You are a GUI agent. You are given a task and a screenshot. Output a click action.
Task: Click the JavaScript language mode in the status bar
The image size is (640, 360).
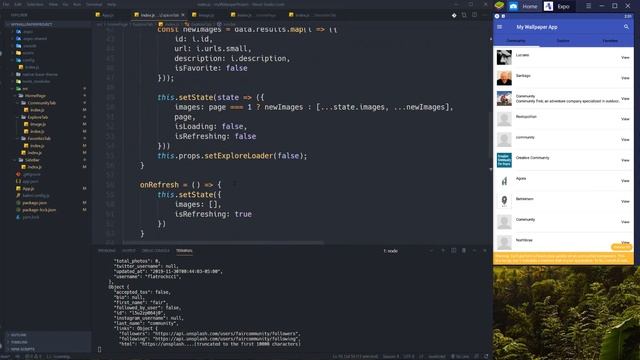pyautogui.click(x=436, y=356)
